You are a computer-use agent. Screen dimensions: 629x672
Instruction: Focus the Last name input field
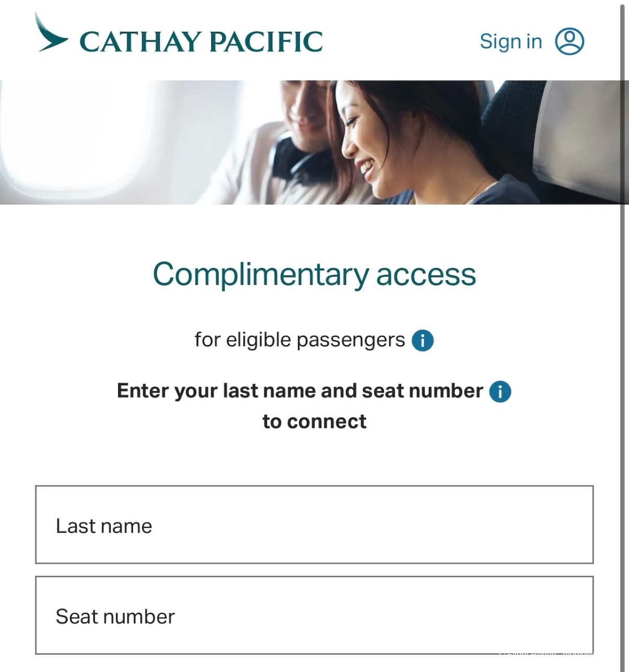pos(314,525)
